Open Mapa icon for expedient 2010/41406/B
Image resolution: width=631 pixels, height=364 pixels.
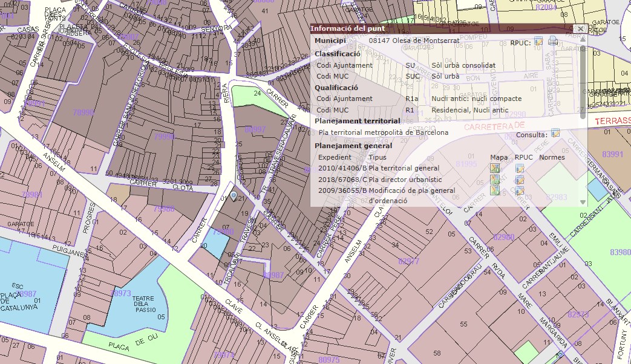tap(495, 167)
